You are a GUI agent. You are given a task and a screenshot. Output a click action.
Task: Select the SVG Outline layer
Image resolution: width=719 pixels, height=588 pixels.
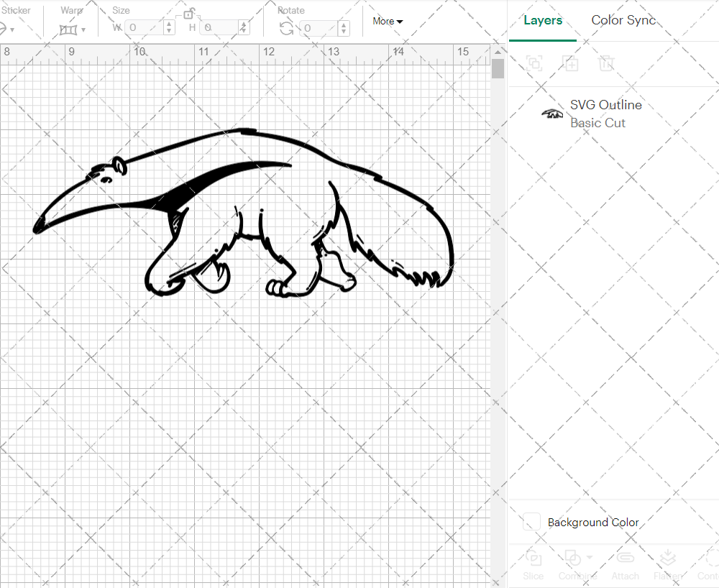606,105
